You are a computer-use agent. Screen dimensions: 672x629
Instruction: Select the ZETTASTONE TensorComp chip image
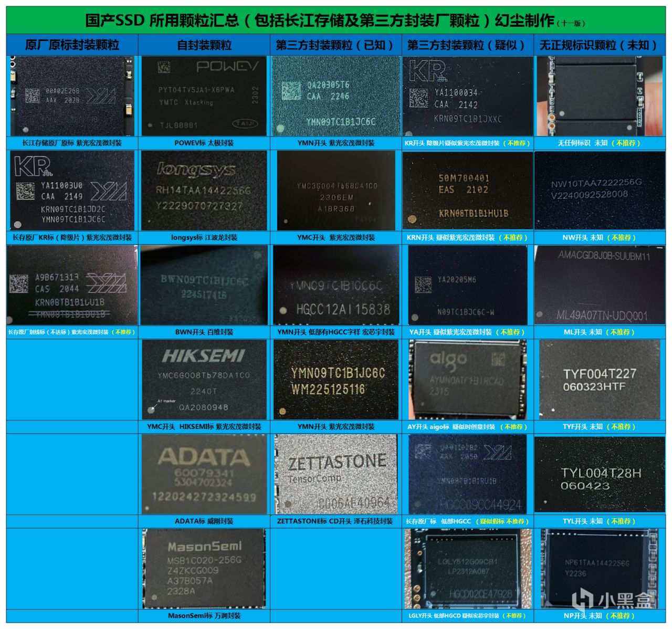click(336, 474)
